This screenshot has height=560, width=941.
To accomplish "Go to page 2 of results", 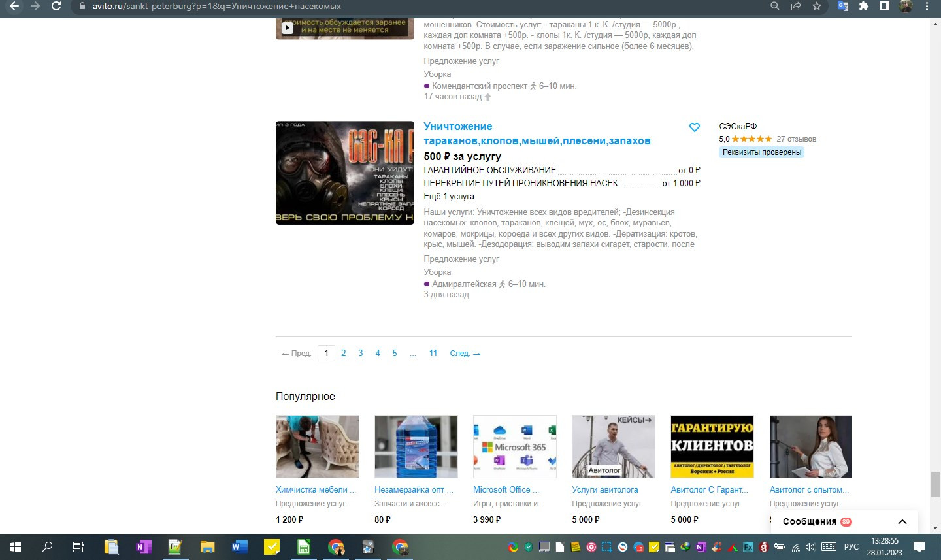I will coord(344,354).
